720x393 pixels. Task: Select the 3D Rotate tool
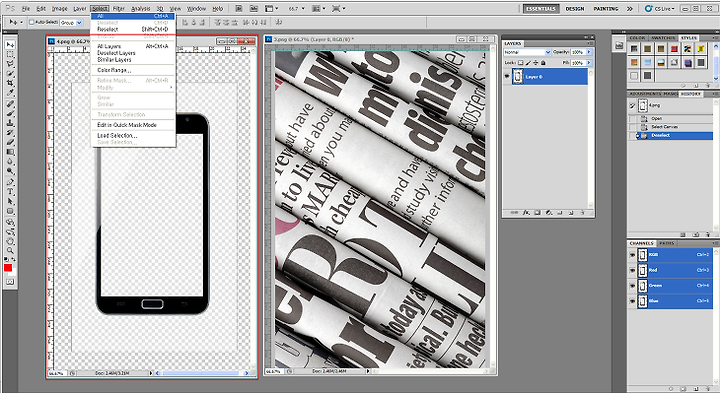[x=10, y=222]
